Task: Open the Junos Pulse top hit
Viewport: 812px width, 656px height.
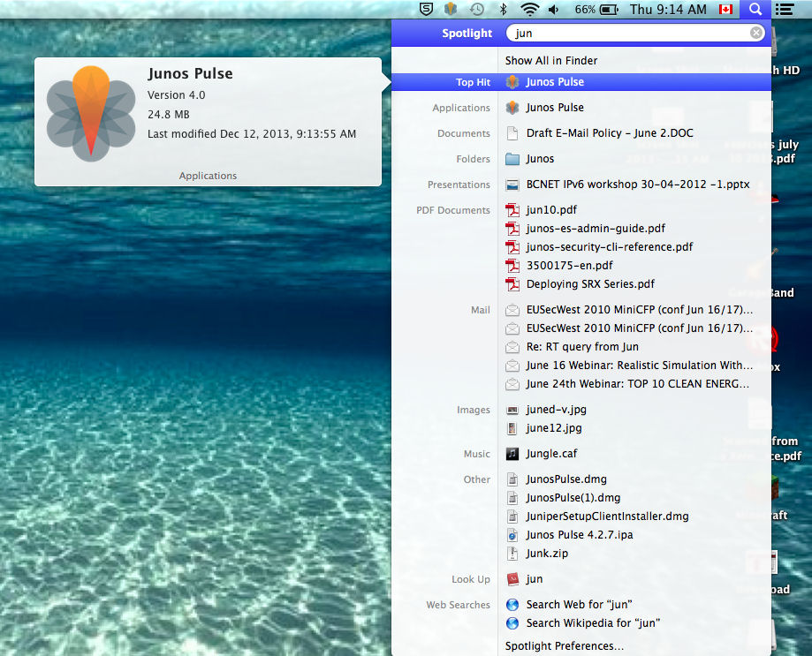Action: (555, 82)
